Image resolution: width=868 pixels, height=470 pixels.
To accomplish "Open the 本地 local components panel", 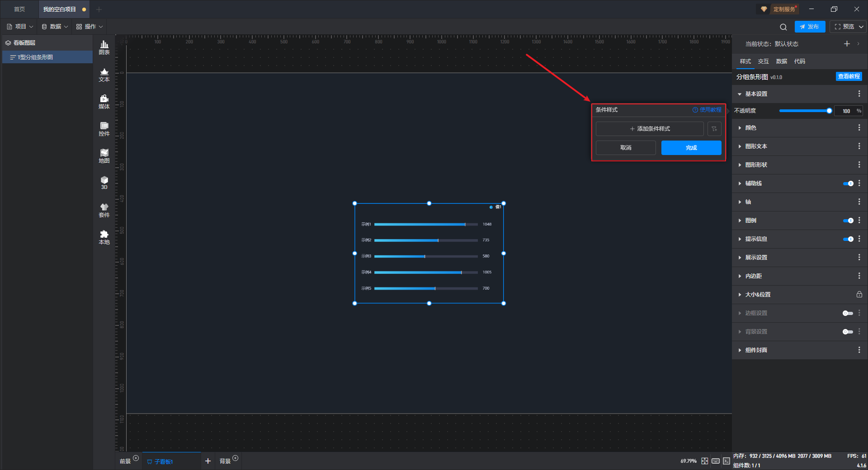I will (x=104, y=237).
